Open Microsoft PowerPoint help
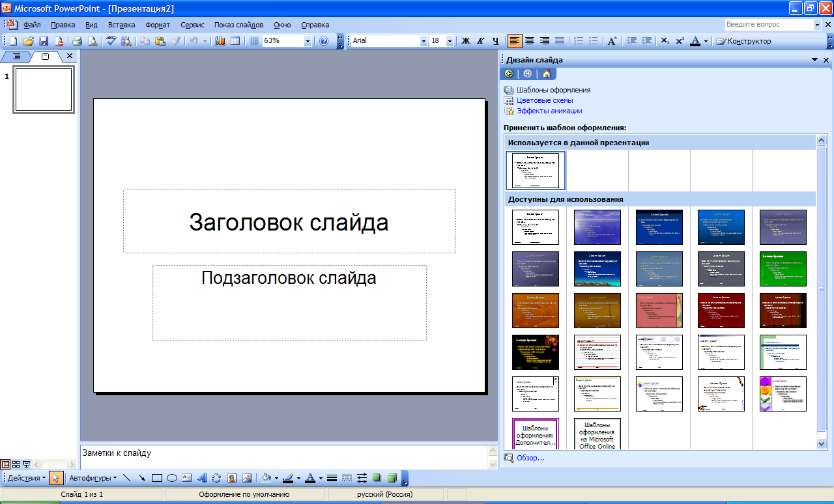834x504 pixels. coord(324,41)
